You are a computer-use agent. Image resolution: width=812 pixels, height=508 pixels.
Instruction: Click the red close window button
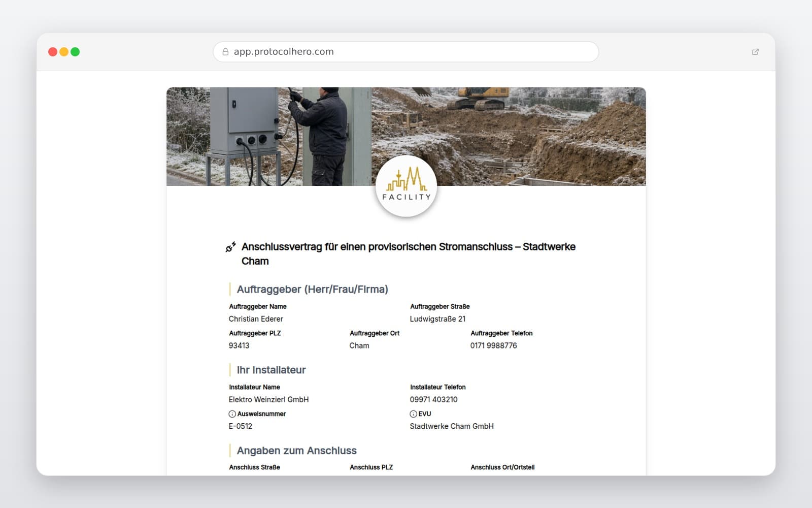(53, 52)
